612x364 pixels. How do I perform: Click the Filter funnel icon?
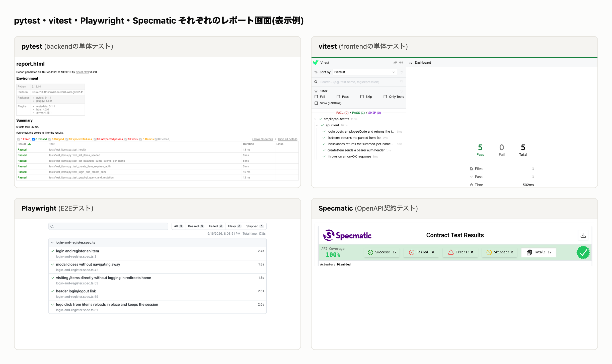click(x=316, y=91)
